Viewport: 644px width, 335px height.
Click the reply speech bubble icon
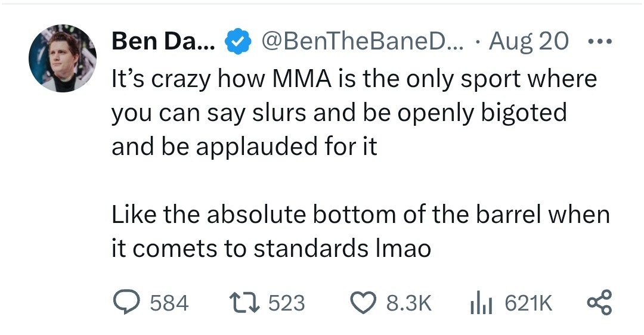125,303
